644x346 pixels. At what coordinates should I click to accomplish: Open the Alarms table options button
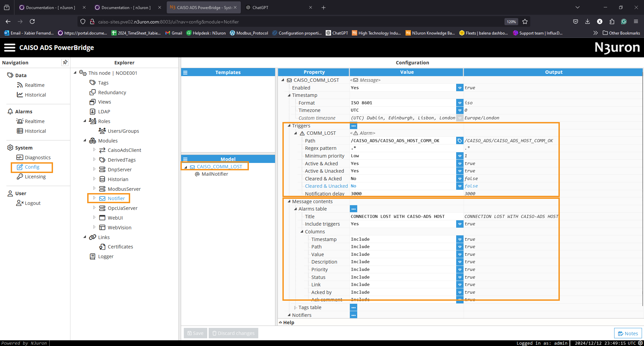tap(354, 209)
